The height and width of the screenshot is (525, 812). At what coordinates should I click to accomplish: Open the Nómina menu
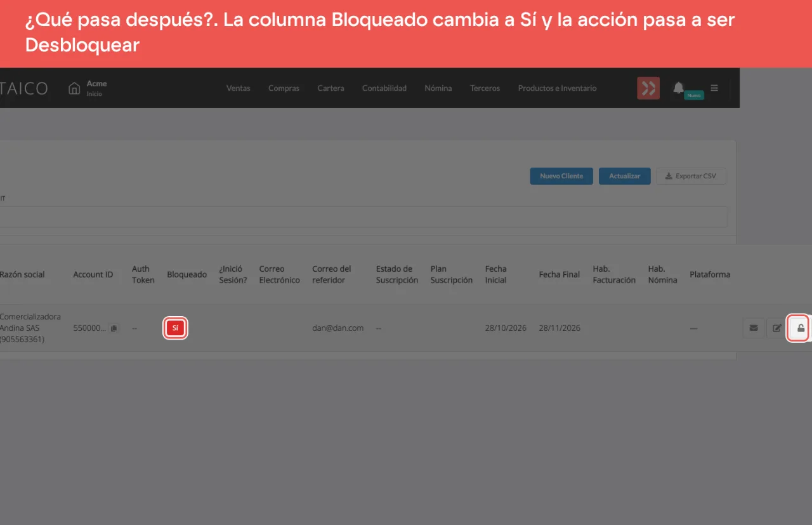tap(438, 88)
